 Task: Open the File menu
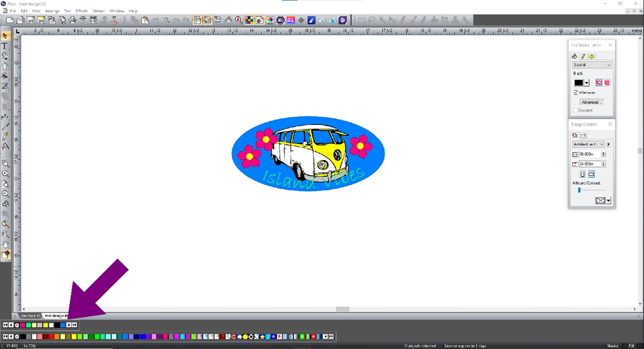[x=13, y=11]
